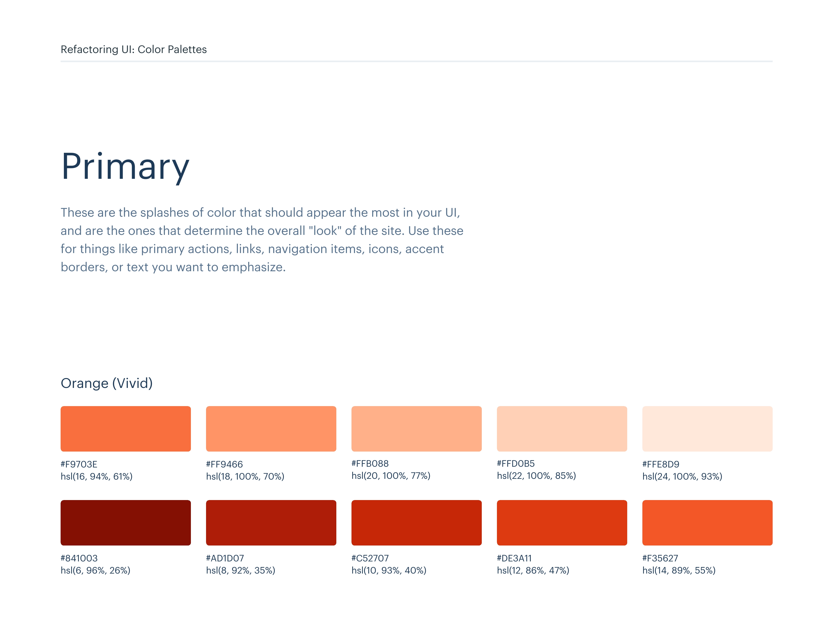Click the #F9703E orange swatch
833x644 pixels.
click(x=125, y=428)
